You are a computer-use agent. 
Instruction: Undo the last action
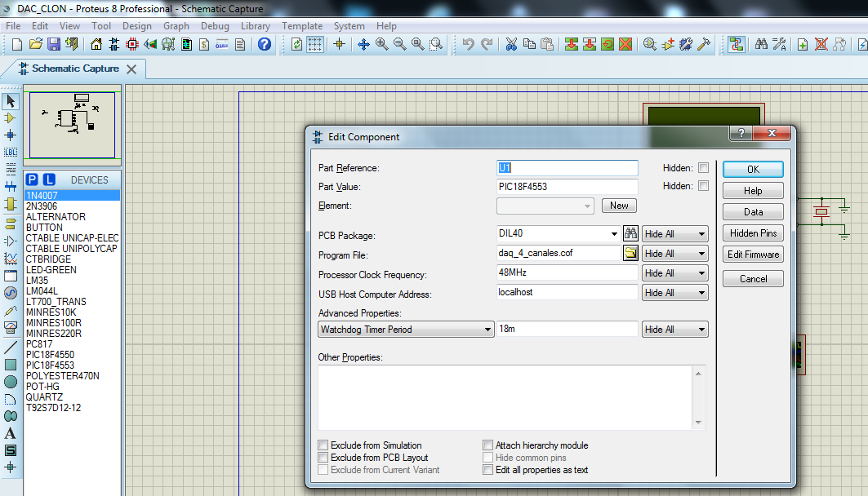pyautogui.click(x=469, y=44)
